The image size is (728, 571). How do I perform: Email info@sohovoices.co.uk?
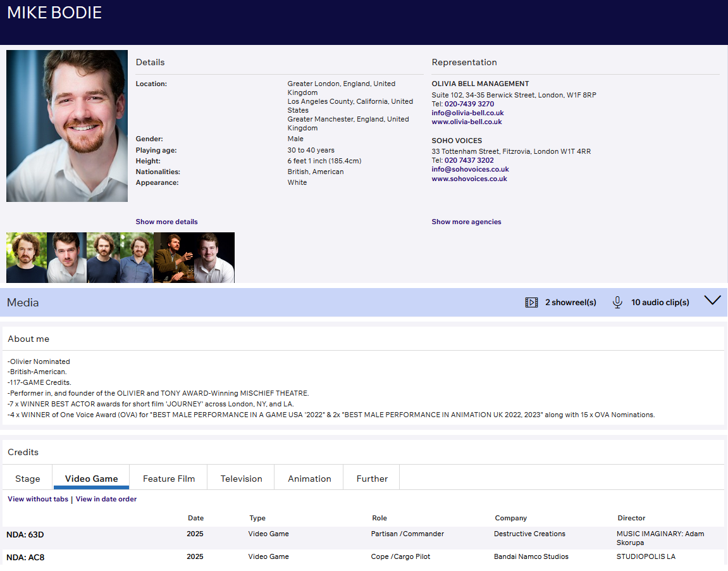pyautogui.click(x=471, y=169)
